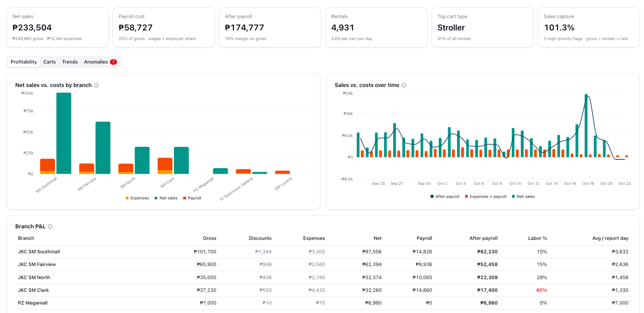The height and width of the screenshot is (313, 644).
Task: Click the ₱174,777 After payroll figure
Action: 244,28
